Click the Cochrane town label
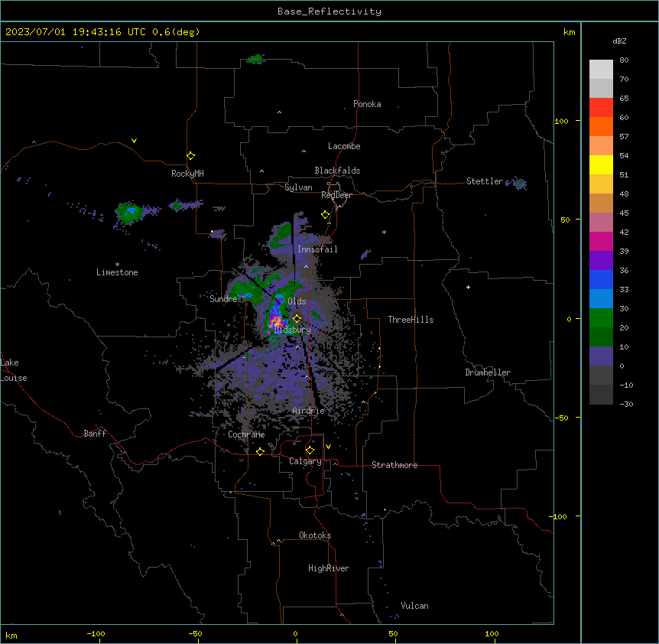 (246, 434)
